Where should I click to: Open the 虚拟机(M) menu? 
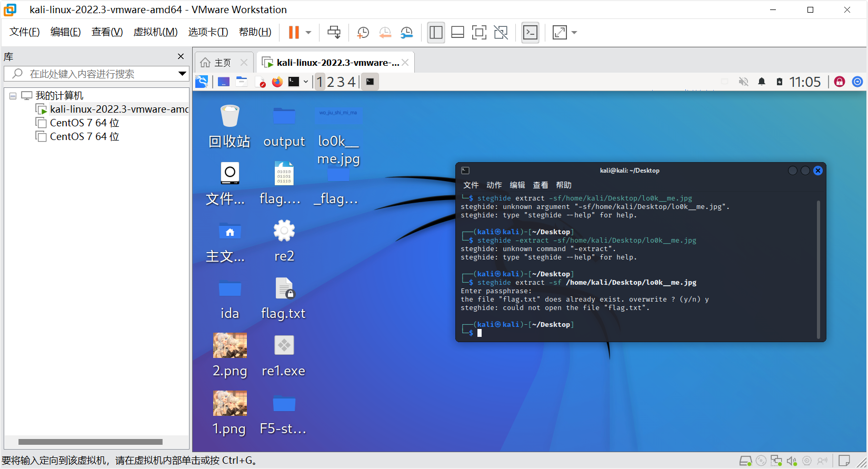pyautogui.click(x=156, y=32)
